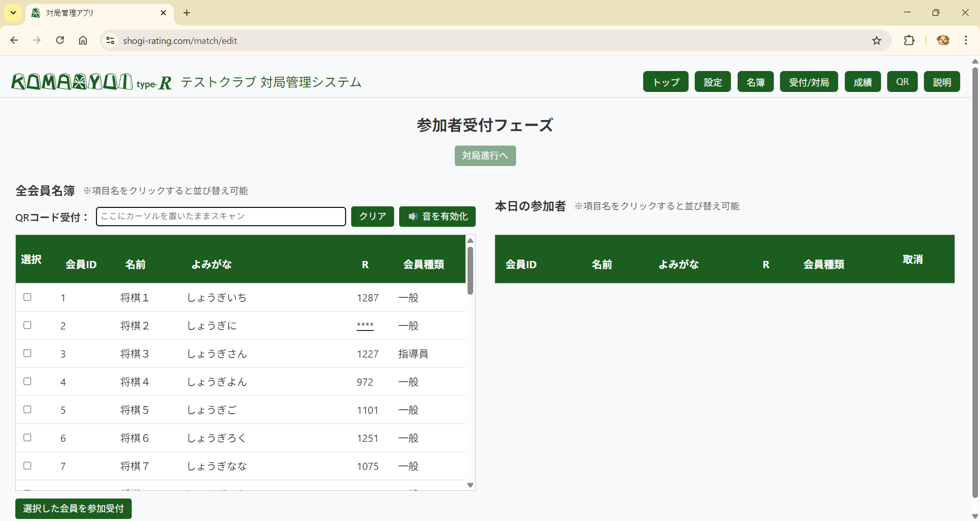Bookmark this page with star icon
The width and height of the screenshot is (980, 521).
pos(876,40)
